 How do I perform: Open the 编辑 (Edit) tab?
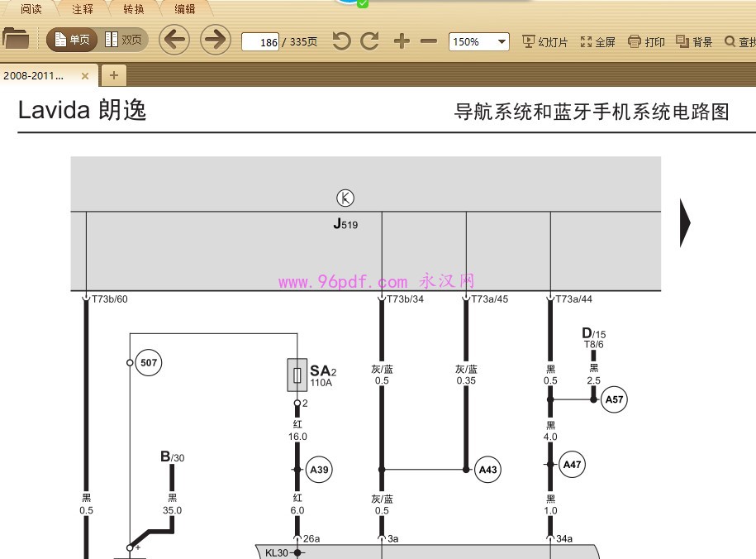[x=184, y=9]
